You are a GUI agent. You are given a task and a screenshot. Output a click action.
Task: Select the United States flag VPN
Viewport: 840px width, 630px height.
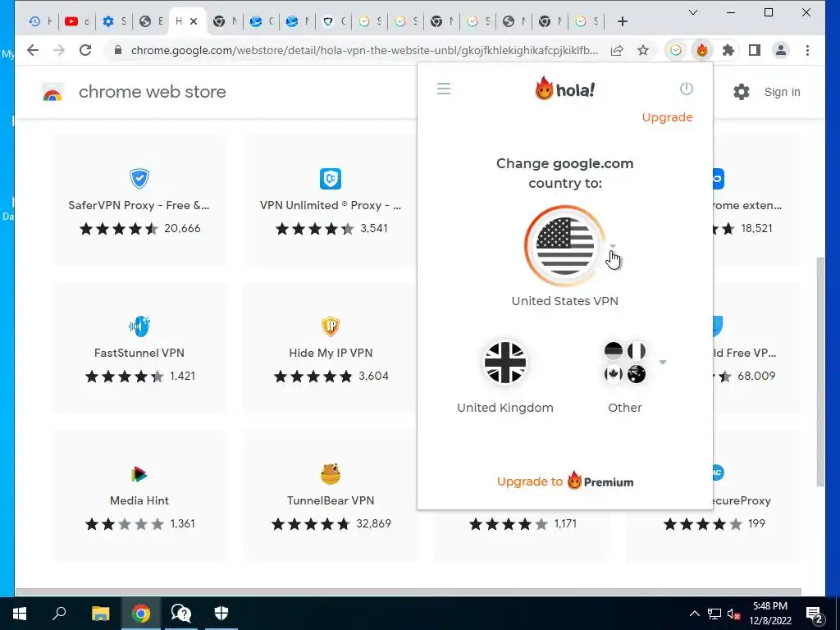(564, 246)
